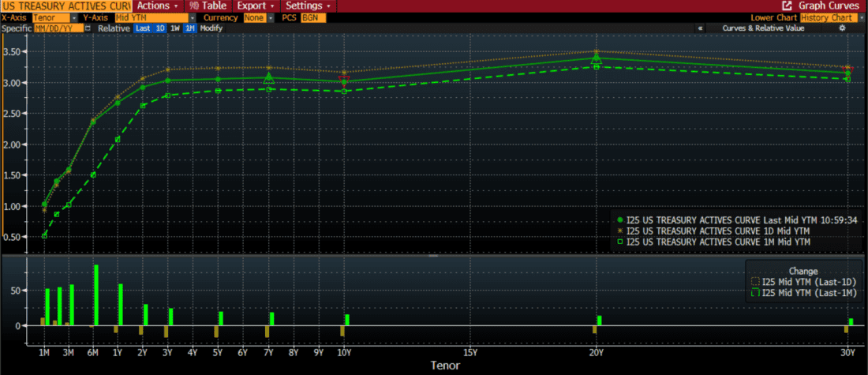Click the 6M tenor axis label
Viewport: 868px width, 375px height.
pyautogui.click(x=92, y=352)
